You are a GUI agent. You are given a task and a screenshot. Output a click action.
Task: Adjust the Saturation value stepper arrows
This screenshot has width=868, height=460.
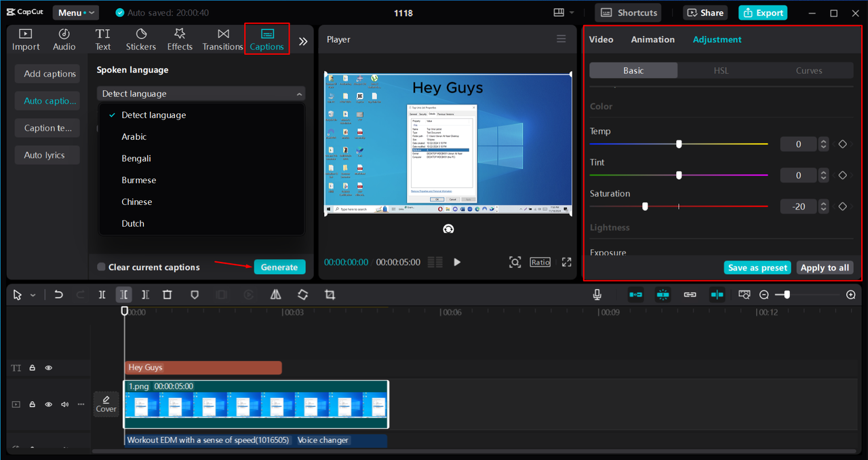[x=823, y=206]
